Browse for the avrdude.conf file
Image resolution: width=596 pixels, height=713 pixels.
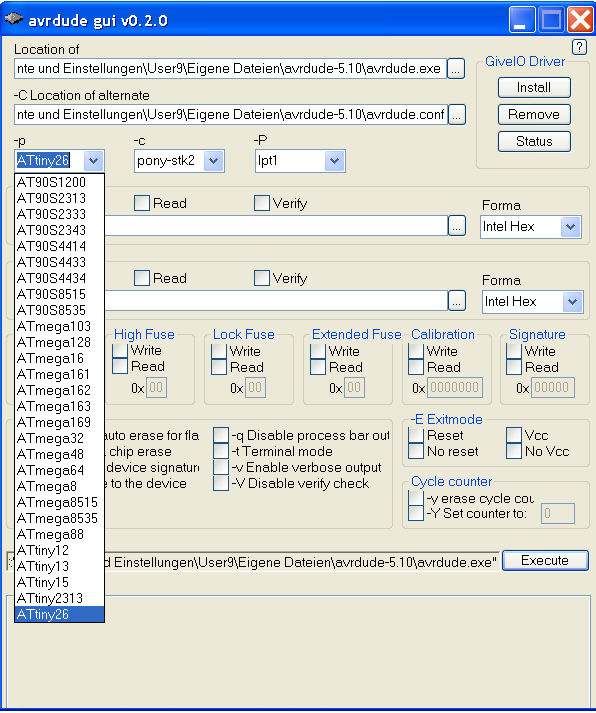[457, 115]
